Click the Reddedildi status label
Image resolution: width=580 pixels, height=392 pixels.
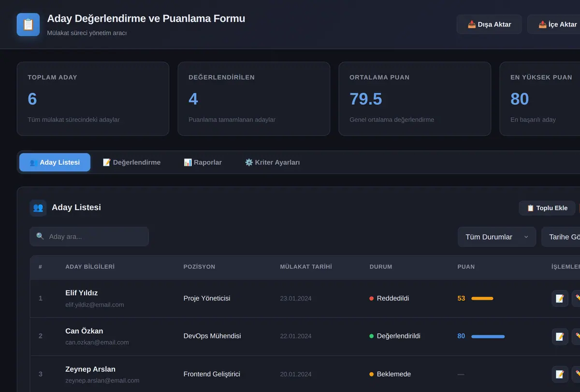click(393, 298)
